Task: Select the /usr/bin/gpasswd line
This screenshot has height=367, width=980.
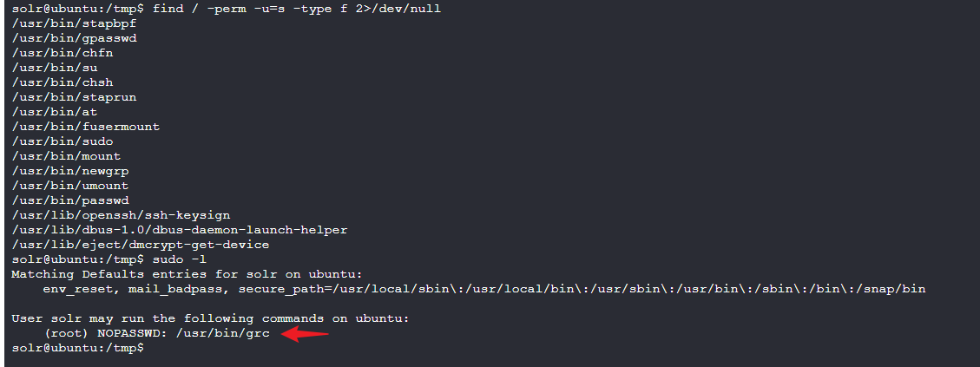Action: [74, 38]
